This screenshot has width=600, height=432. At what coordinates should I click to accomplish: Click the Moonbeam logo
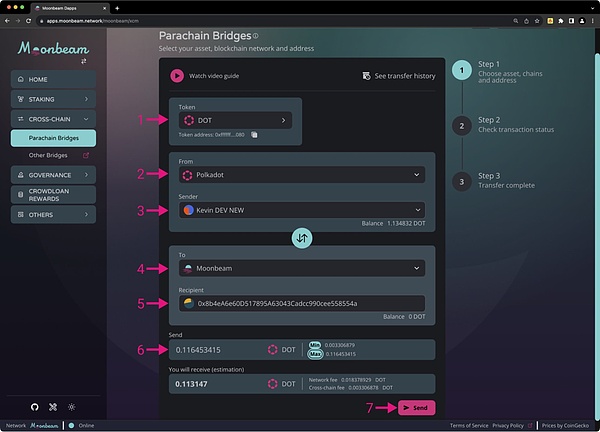coord(53,47)
